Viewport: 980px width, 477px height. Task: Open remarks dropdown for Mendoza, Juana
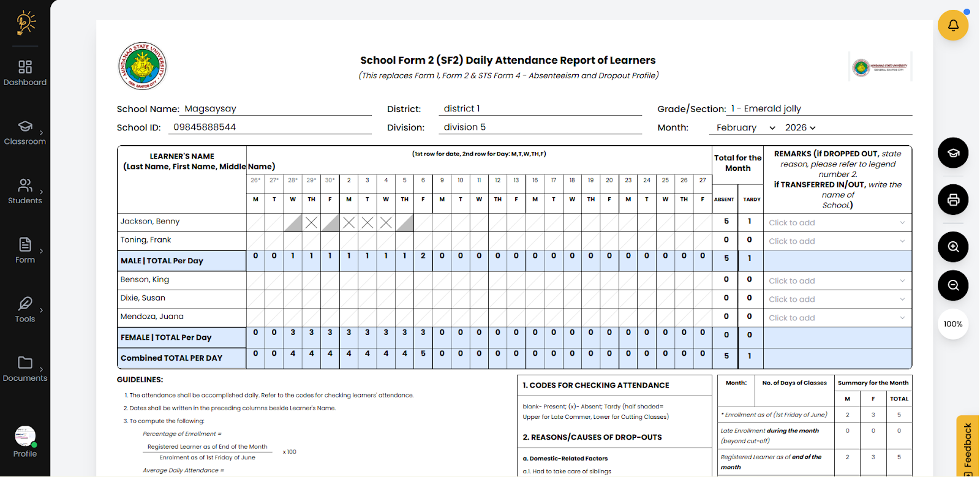(x=837, y=318)
